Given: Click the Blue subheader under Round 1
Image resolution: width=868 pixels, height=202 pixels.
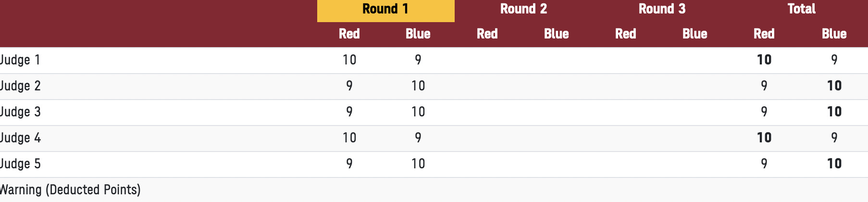Looking at the screenshot, I should (x=418, y=34).
